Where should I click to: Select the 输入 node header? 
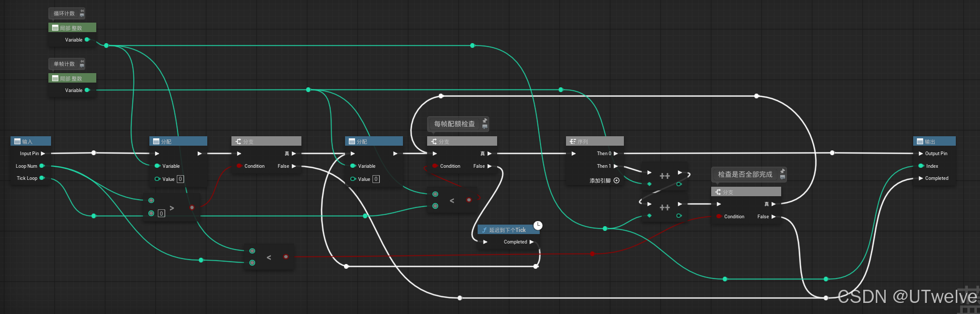31,141
